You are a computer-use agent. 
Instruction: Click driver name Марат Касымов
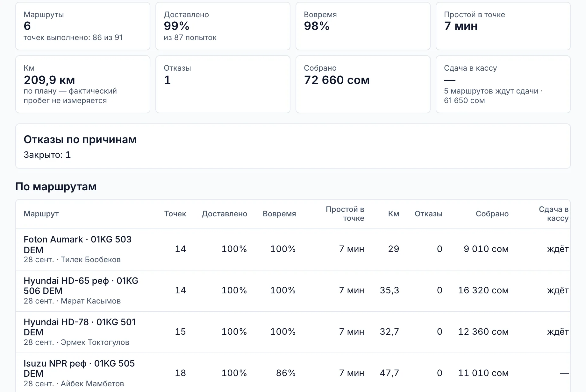pos(91,301)
